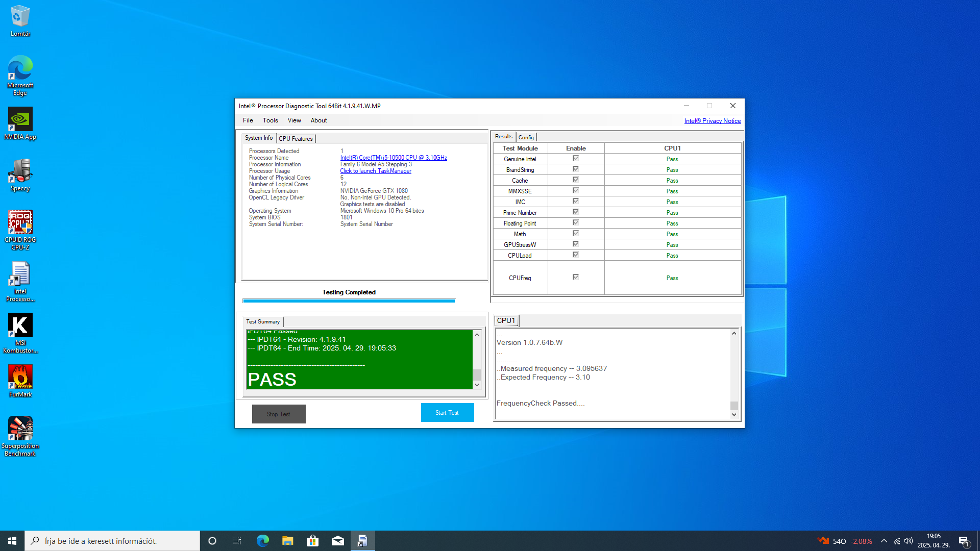
Task: Toggle the BrandString enable checkbox
Action: click(x=576, y=169)
